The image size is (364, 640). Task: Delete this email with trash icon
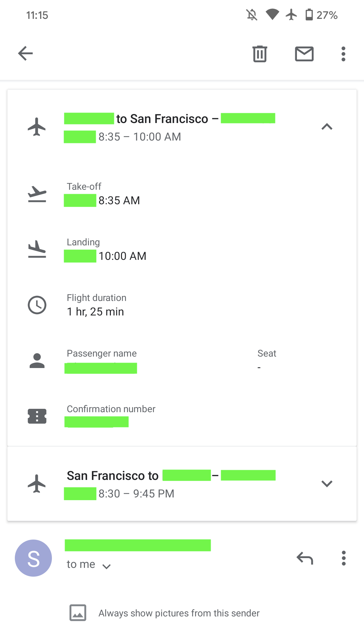click(260, 54)
